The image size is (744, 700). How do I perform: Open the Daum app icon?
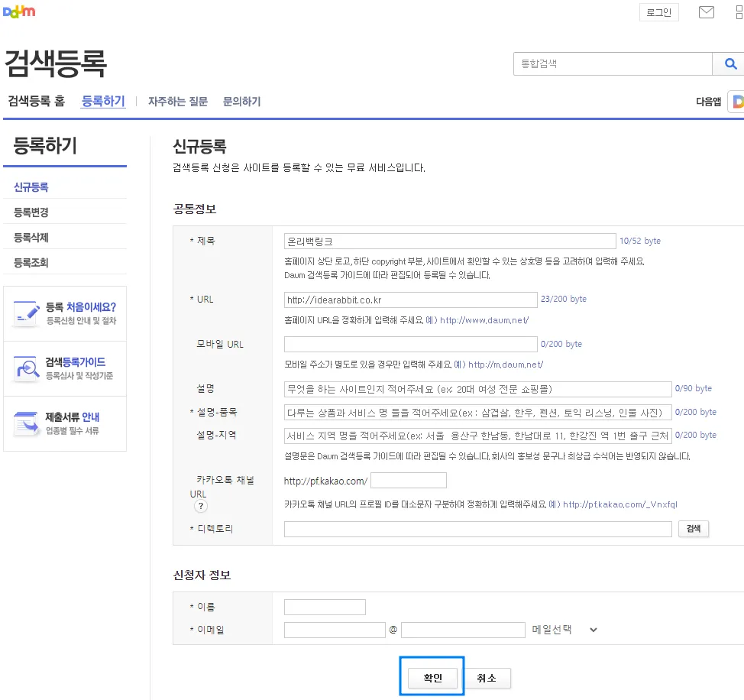[737, 101]
